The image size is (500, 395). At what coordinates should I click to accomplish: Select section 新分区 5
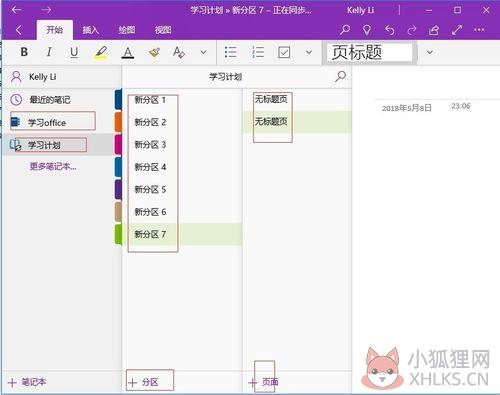182,189
